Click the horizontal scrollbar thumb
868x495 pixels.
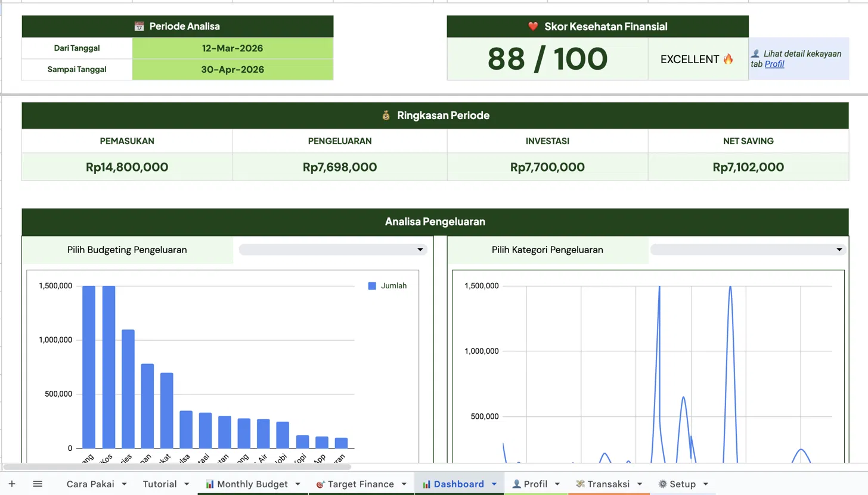[177, 467]
